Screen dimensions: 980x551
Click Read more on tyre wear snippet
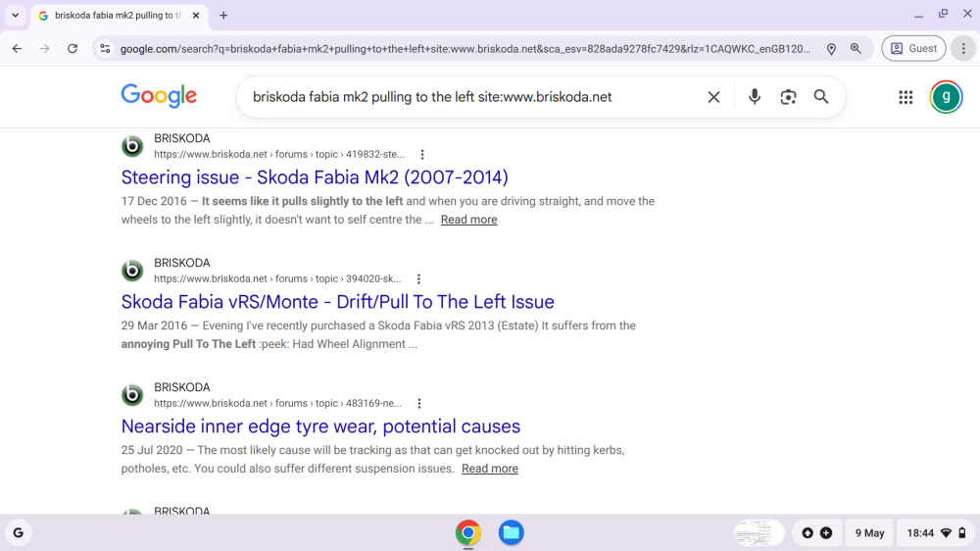point(489,469)
